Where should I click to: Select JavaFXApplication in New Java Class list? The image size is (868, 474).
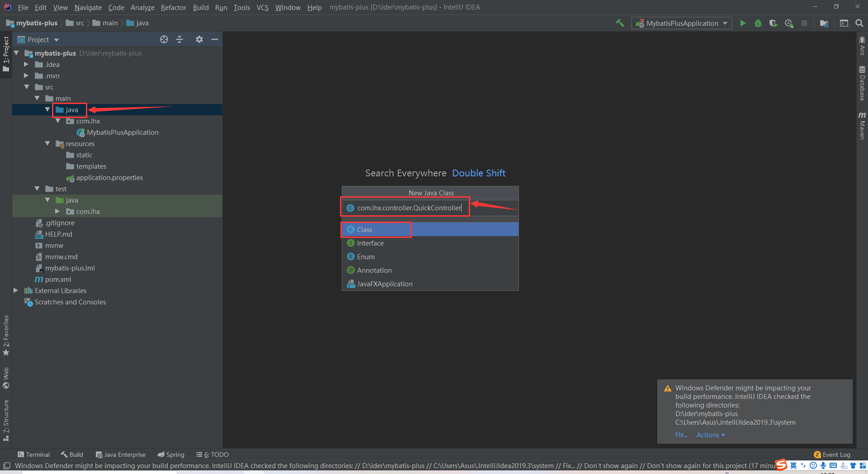point(430,284)
